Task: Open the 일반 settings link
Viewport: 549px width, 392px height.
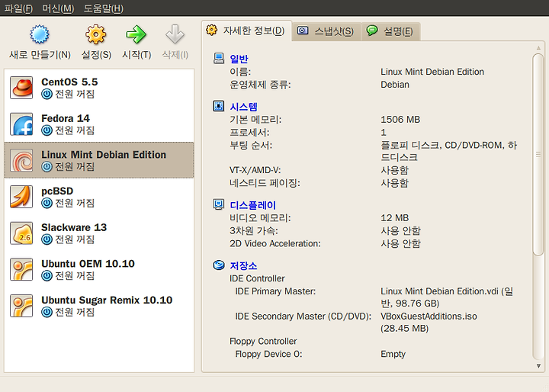Action: click(239, 59)
